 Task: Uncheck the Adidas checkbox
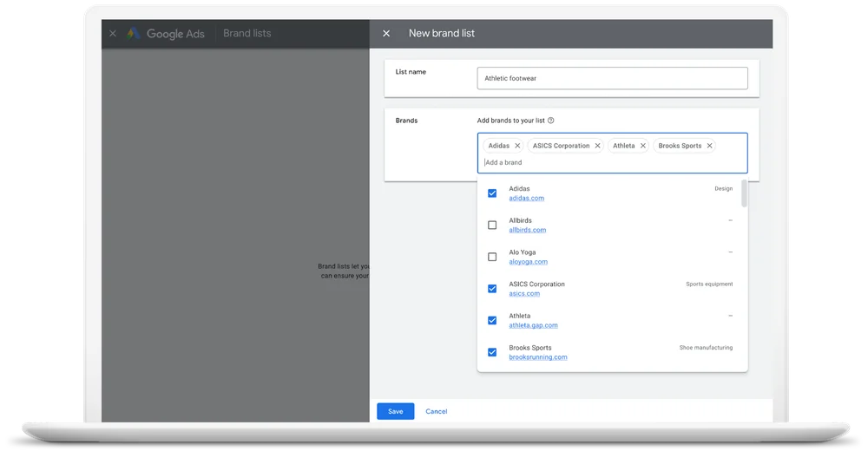492,193
